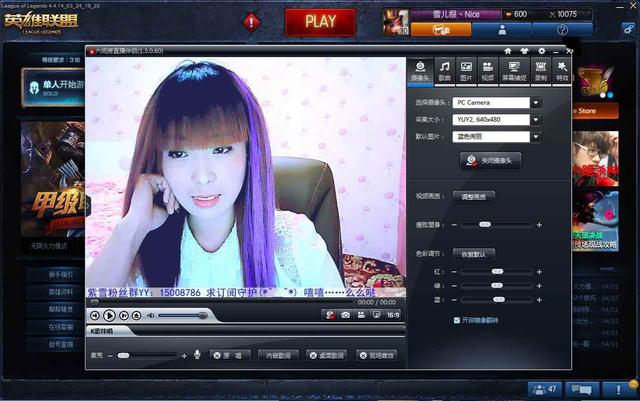The width and height of the screenshot is (640, 401).
Task: Click the restore default (恢复默认) color button
Action: [474, 254]
